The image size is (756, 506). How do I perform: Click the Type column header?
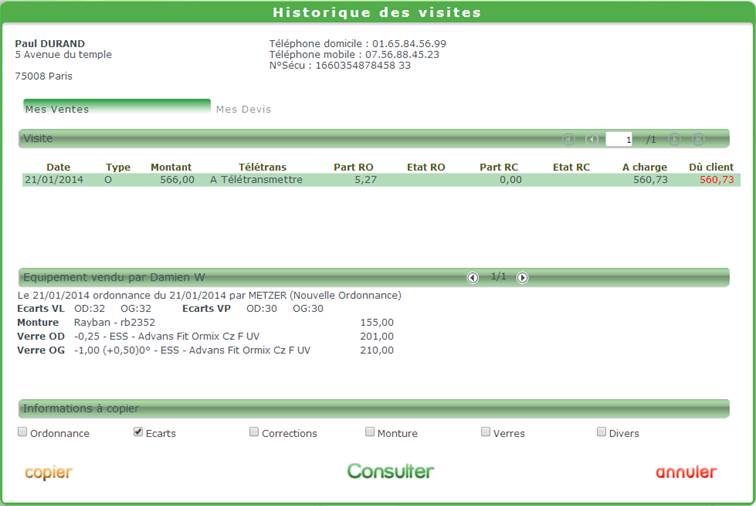[118, 167]
